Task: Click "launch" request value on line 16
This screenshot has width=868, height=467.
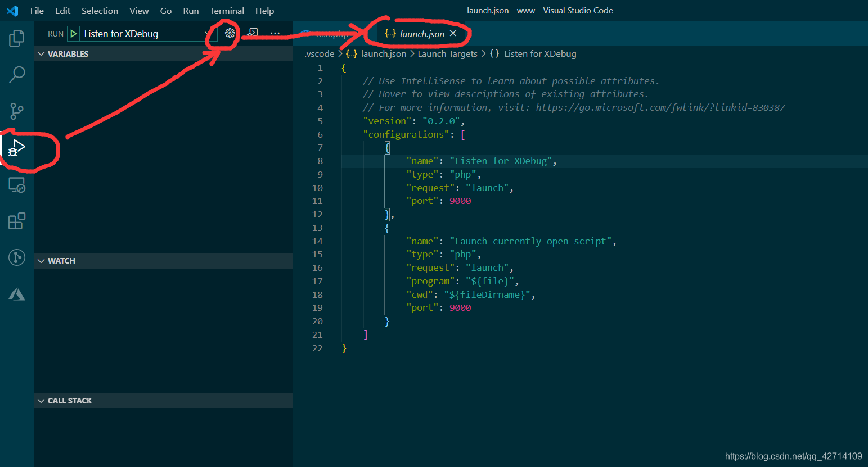Action: click(x=487, y=268)
